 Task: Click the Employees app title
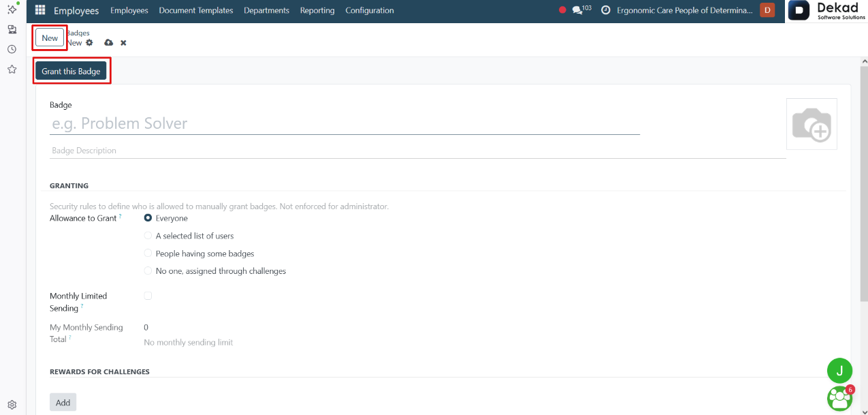[76, 10]
